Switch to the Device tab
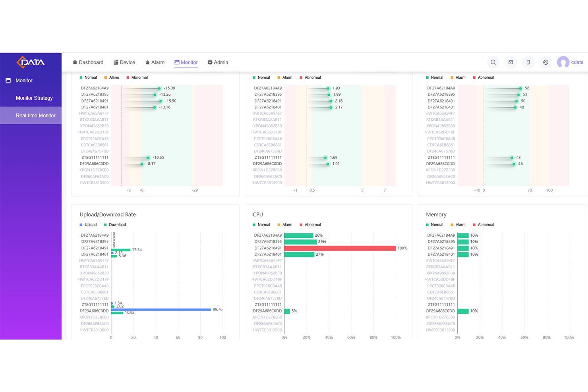Screen dimensions: 588x392 click(124, 62)
